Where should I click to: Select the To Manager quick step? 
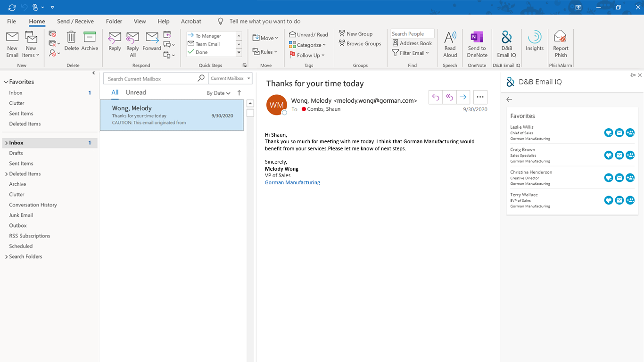210,36
